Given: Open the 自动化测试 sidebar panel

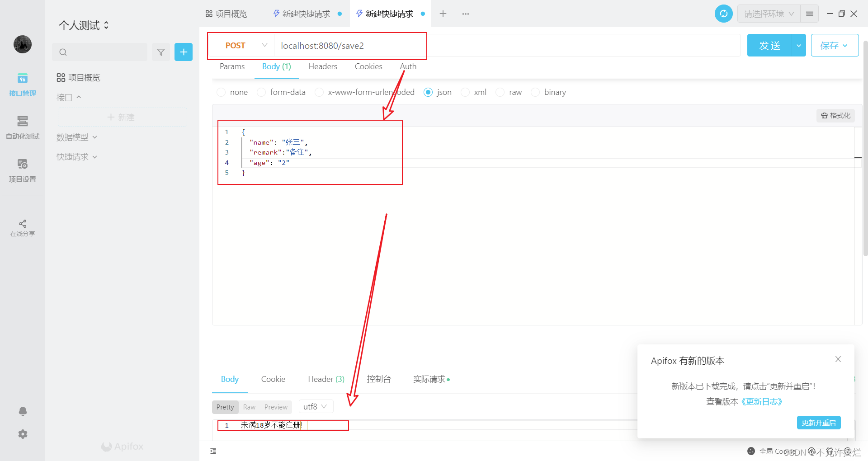Looking at the screenshot, I should [x=22, y=128].
